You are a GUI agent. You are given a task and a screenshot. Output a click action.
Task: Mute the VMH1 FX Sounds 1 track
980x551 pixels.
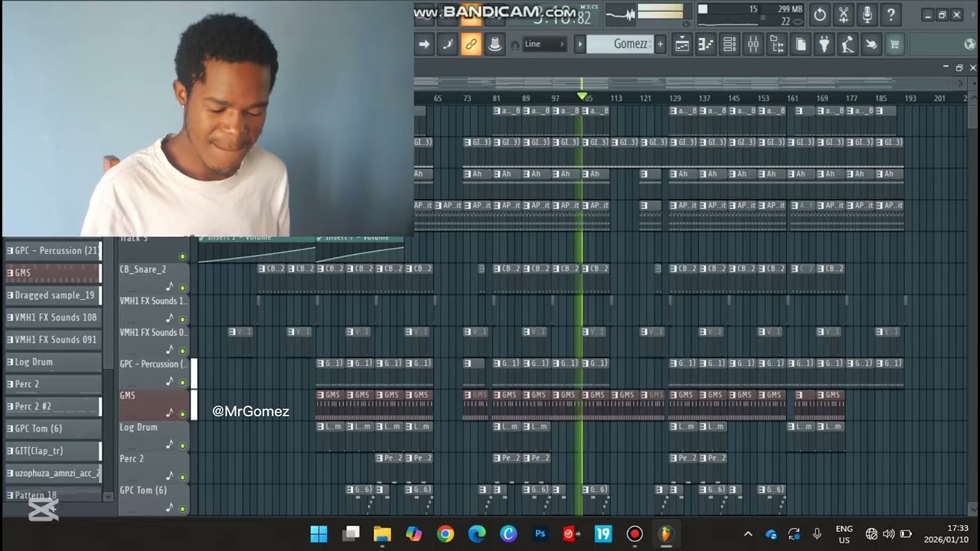(182, 320)
